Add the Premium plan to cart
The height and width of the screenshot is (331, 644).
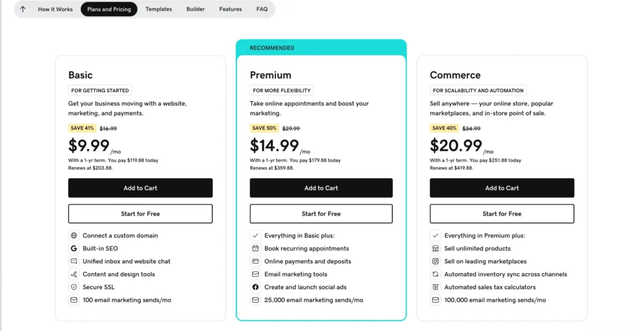pos(321,188)
